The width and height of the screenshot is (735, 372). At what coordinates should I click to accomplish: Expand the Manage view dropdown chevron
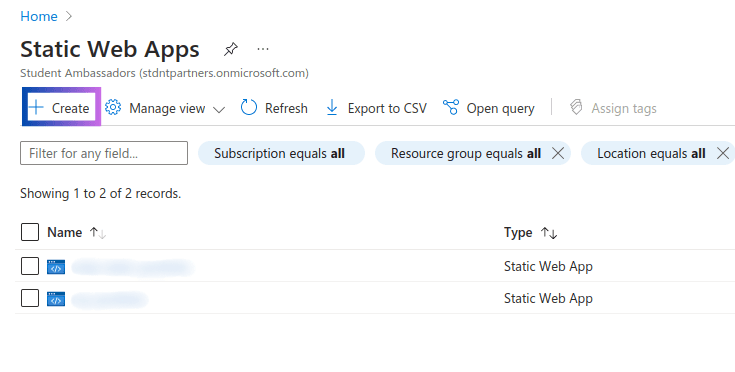coord(218,110)
